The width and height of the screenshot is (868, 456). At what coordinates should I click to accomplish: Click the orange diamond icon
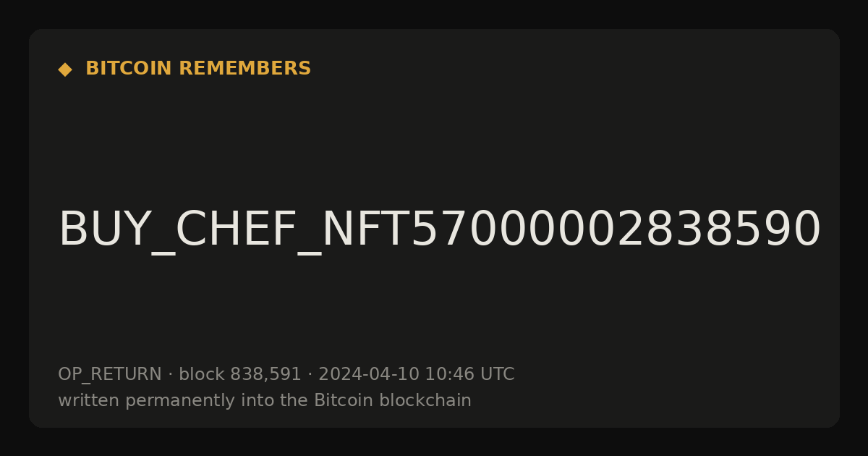click(65, 69)
